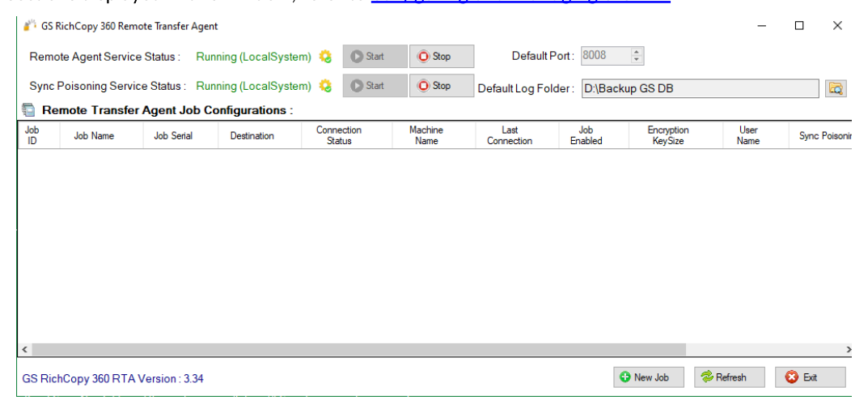Maximize the Remote Transfer Agent window
The image size is (868, 413).
(799, 25)
